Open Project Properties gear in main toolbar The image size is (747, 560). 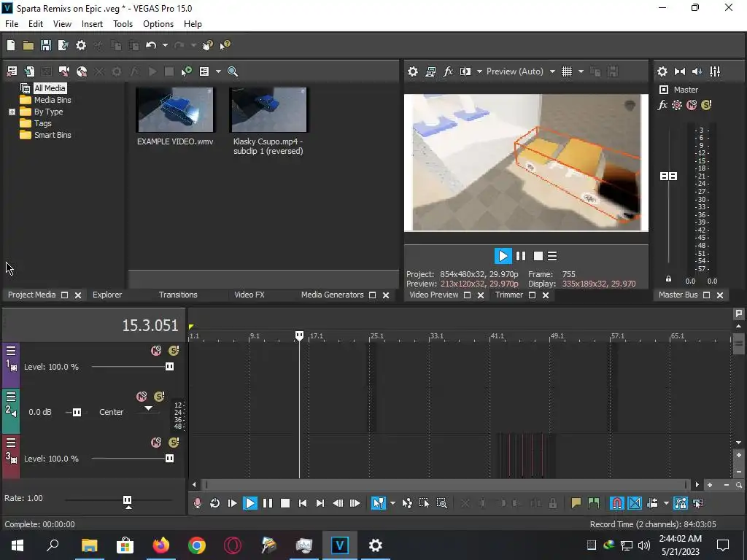[x=81, y=45]
